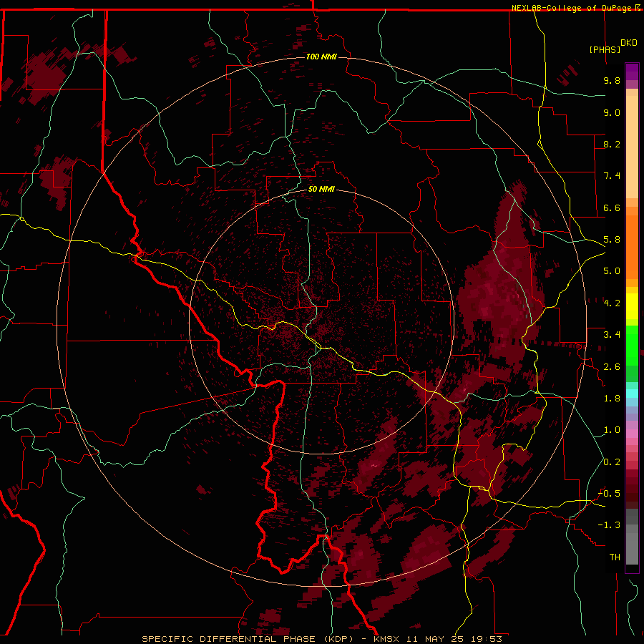Click the 5.0 scale value

point(612,271)
